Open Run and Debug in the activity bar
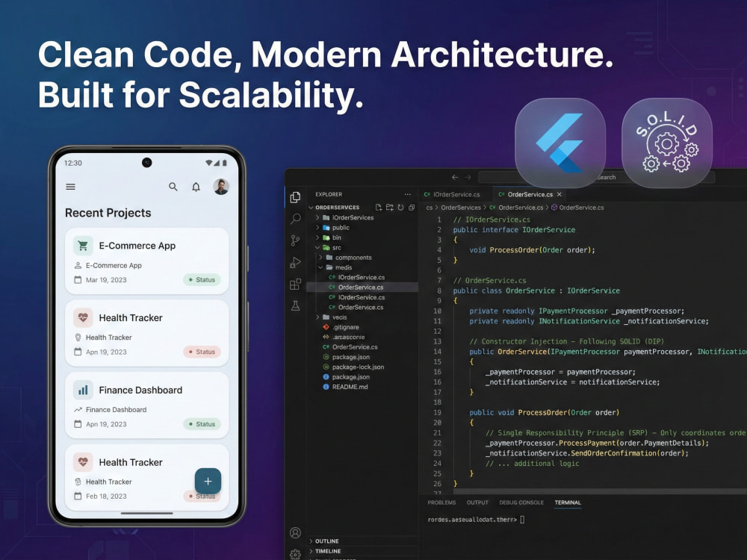This screenshot has height=560, width=747. (x=295, y=262)
